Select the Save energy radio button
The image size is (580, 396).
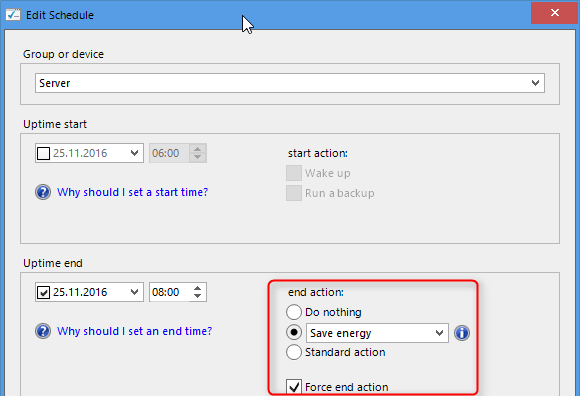tap(294, 332)
